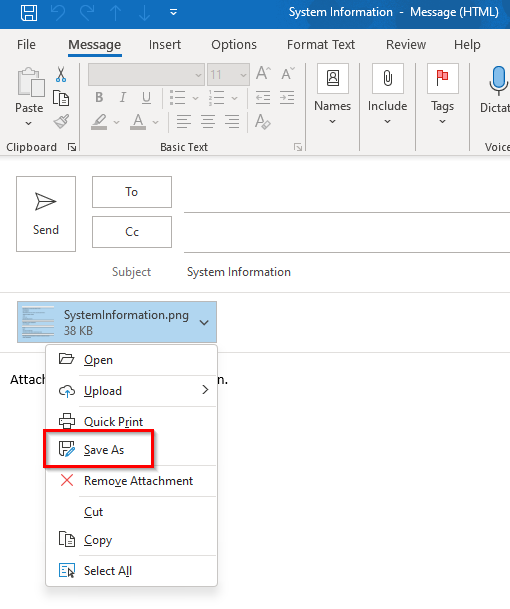Click Clear All Formatting icon
This screenshot has height=609, width=510.
pos(263,122)
